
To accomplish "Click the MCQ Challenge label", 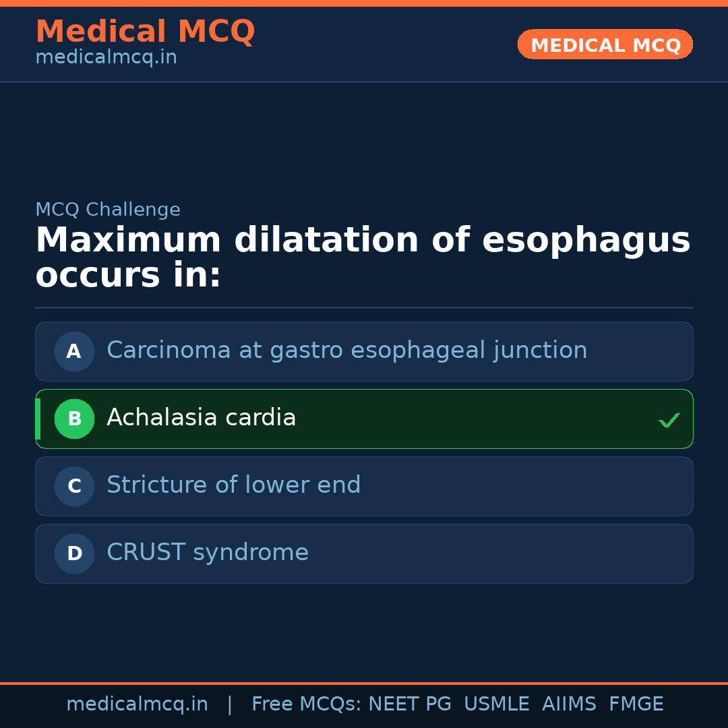I will [x=108, y=210].
